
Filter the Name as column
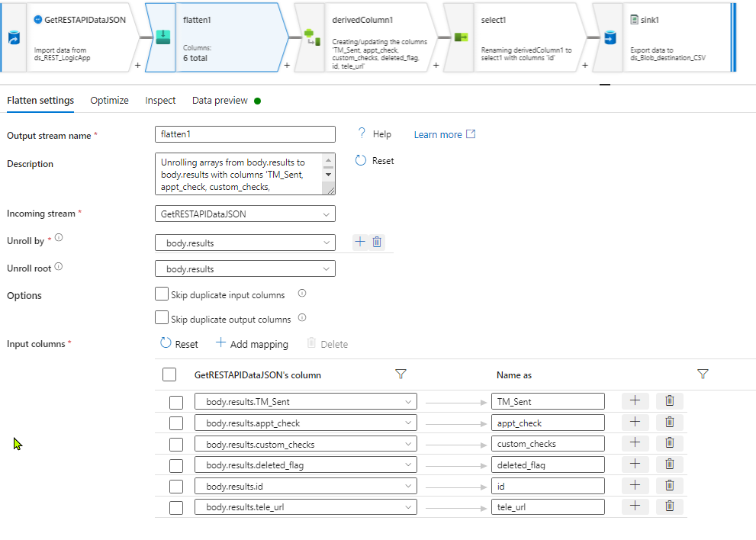(703, 374)
